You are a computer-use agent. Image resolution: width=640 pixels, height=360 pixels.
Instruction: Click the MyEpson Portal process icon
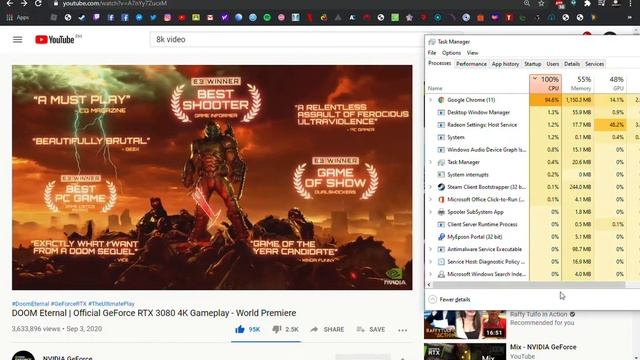tap(441, 237)
